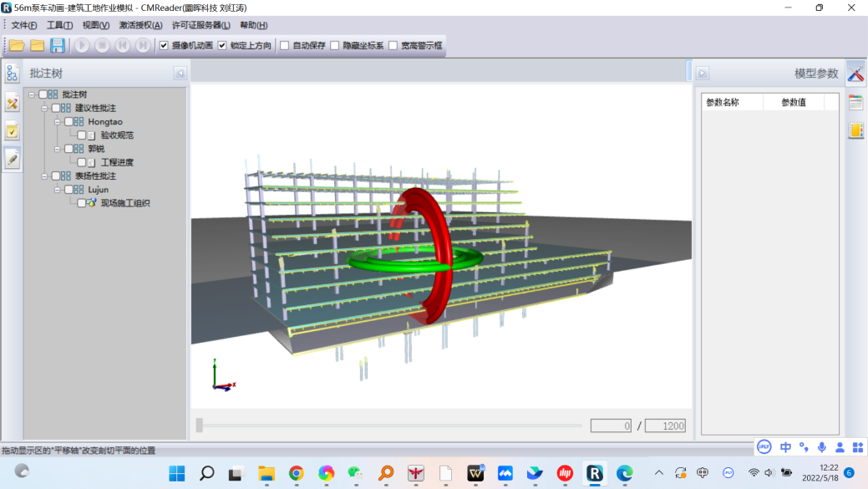This screenshot has width=868, height=489.
Task: Collapse the Hongtao tree node
Action: 58,122
